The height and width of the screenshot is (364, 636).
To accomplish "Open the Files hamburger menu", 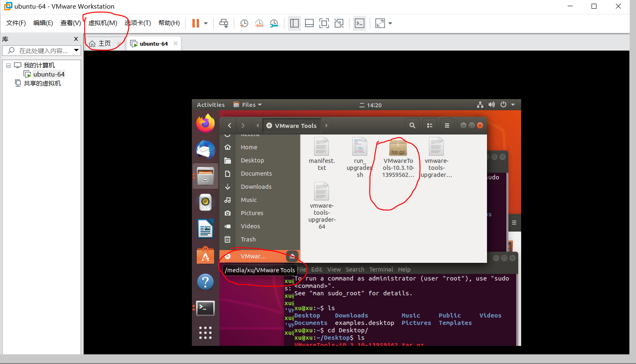I will [447, 125].
